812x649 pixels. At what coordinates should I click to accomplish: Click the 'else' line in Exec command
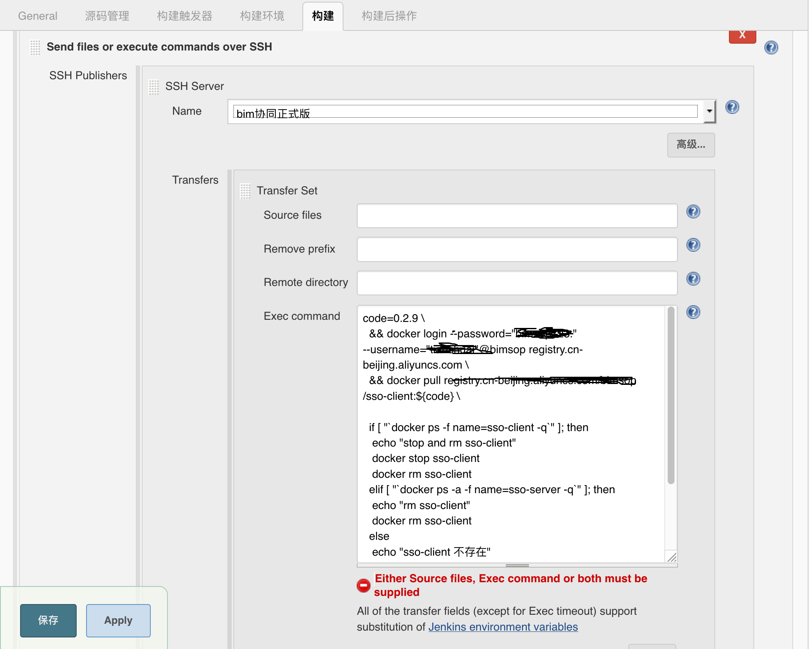pyautogui.click(x=379, y=536)
